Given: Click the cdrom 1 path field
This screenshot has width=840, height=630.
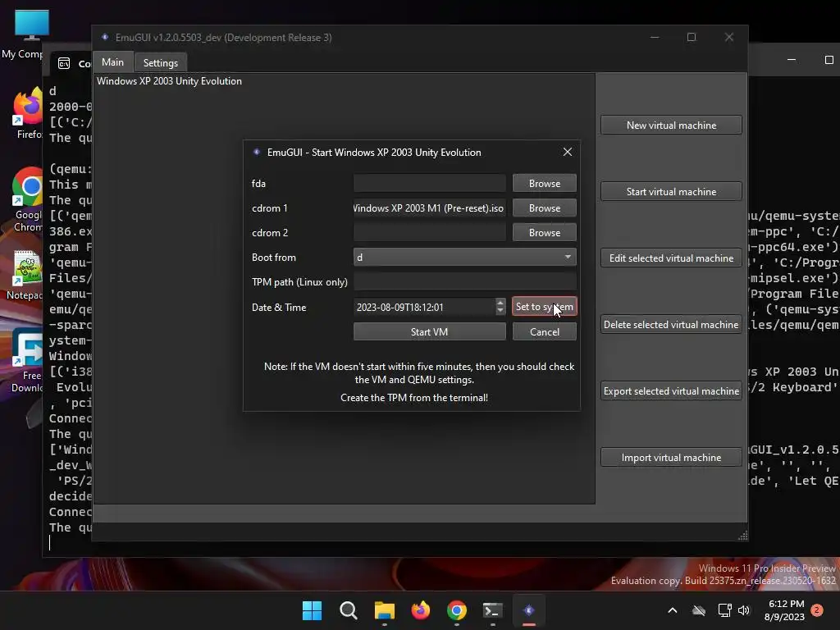Looking at the screenshot, I should [429, 208].
